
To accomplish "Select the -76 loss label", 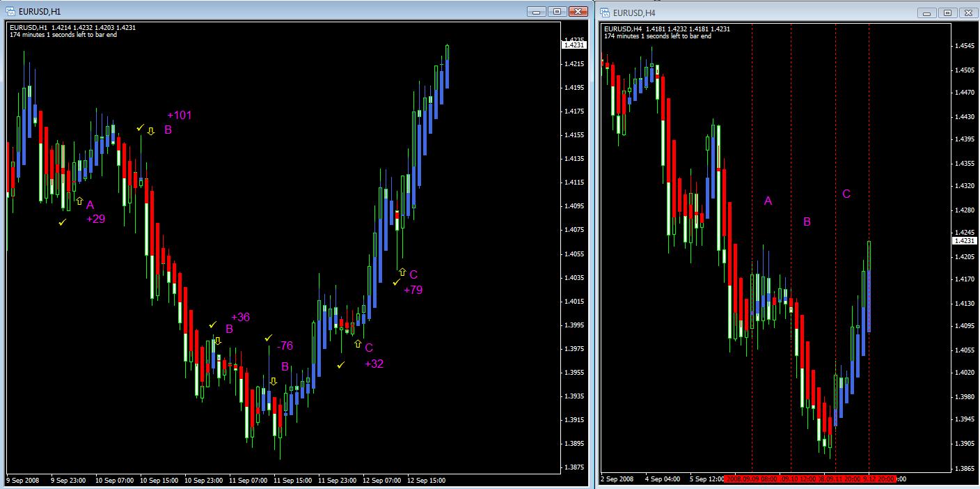I will pyautogui.click(x=285, y=346).
